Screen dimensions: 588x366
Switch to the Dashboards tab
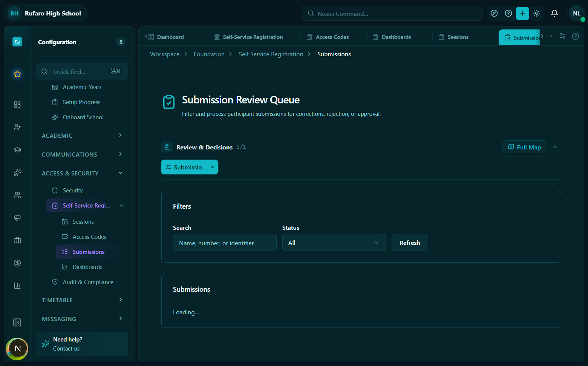[392, 37]
